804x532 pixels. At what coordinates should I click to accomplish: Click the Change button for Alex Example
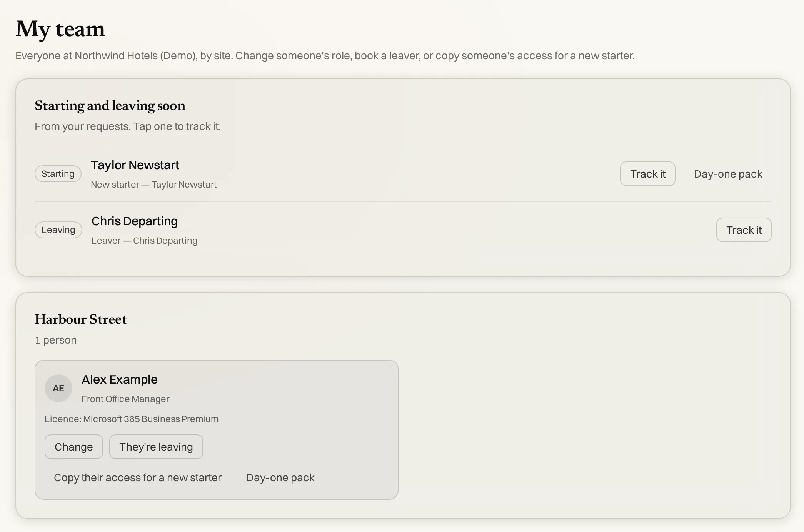[x=73, y=447]
